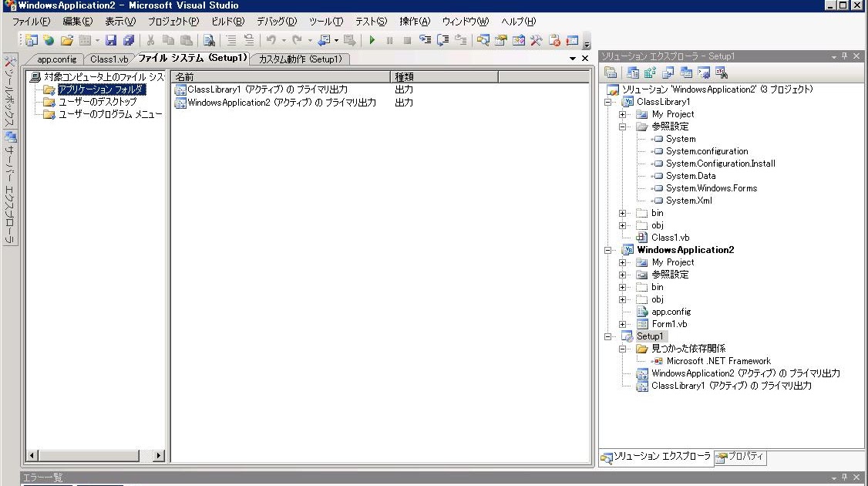Collapse 参照設定 under ClassLibrary1
This screenshot has height=486, width=868.
click(622, 127)
